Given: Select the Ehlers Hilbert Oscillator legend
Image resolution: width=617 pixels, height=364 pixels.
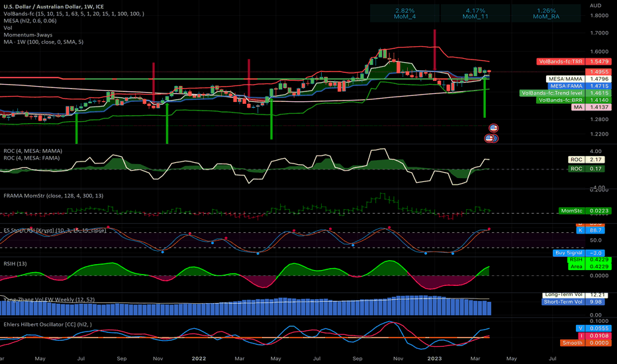Looking at the screenshot, I should tap(48, 325).
